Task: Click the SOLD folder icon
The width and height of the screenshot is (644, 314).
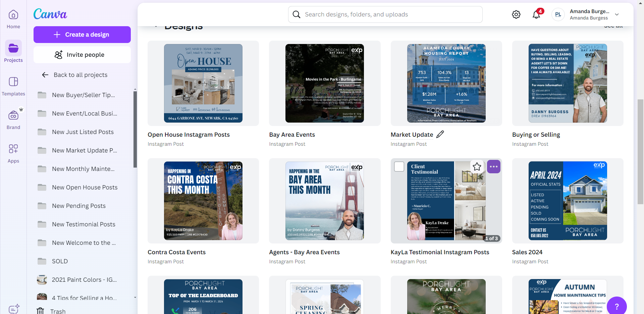Action: coord(42,261)
